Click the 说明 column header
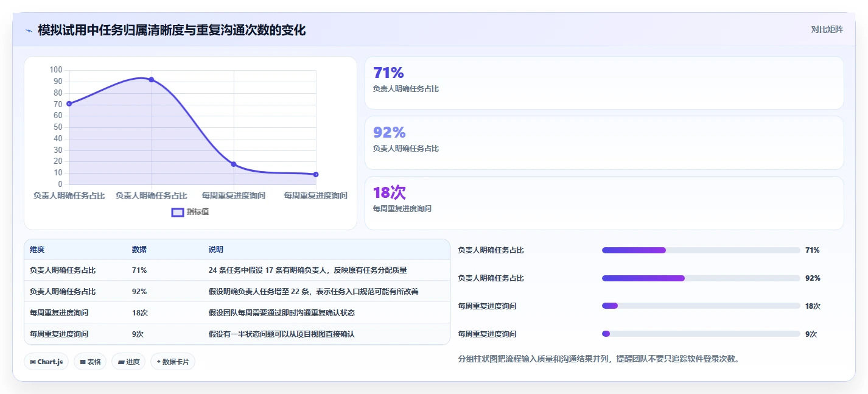This screenshot has height=394, width=868. (x=216, y=250)
